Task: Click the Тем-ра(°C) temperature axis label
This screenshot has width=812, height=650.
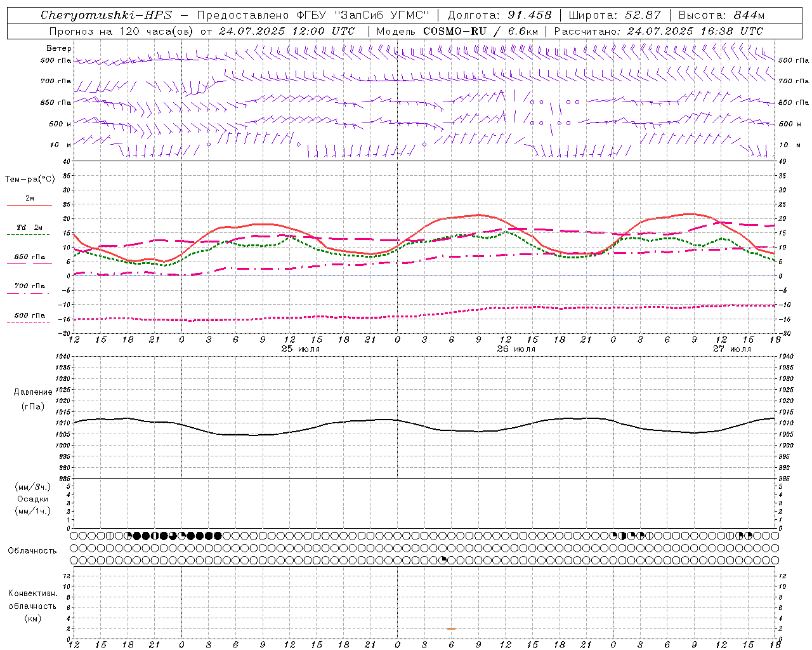Action: (x=30, y=180)
